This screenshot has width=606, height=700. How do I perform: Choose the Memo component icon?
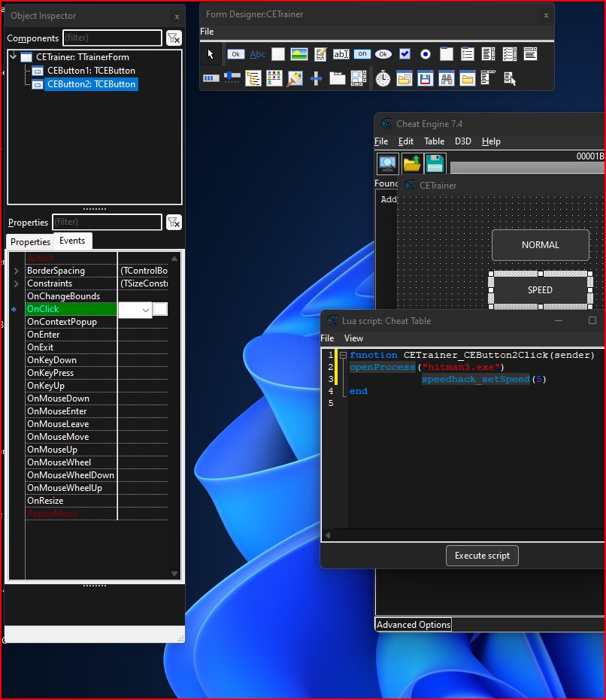321,54
